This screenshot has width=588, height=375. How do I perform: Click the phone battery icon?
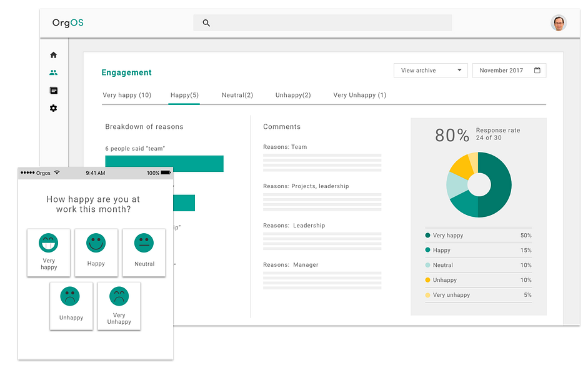(x=166, y=173)
